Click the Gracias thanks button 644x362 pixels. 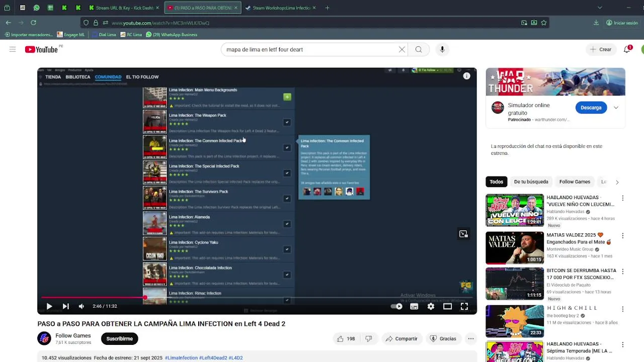coord(443,339)
